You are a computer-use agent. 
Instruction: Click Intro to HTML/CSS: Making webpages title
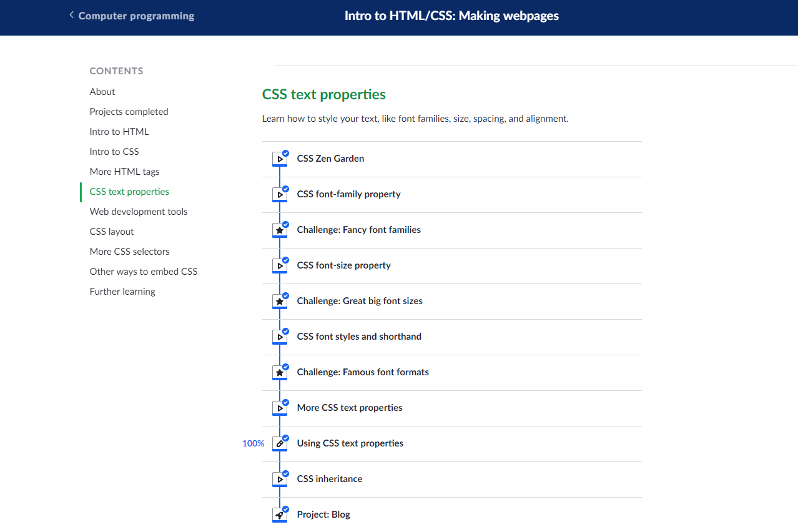451,16
